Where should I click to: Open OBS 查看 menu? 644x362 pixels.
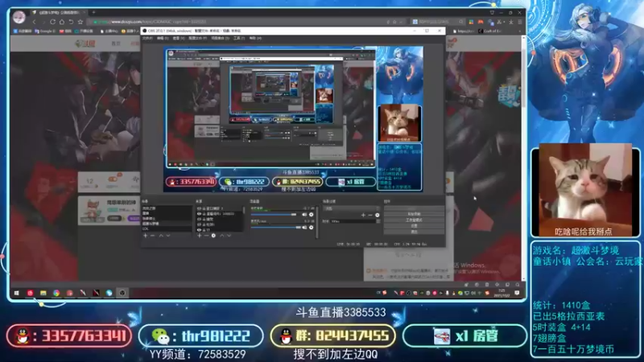click(178, 38)
